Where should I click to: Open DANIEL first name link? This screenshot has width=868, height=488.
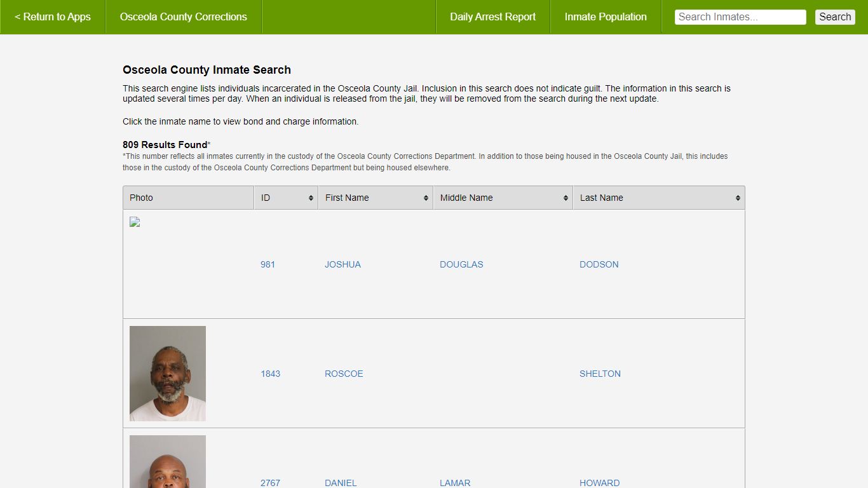341,483
